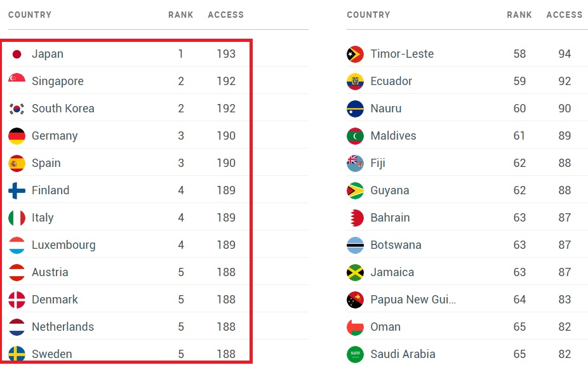
Task: Select the South Korea flag icon
Action: (x=17, y=109)
